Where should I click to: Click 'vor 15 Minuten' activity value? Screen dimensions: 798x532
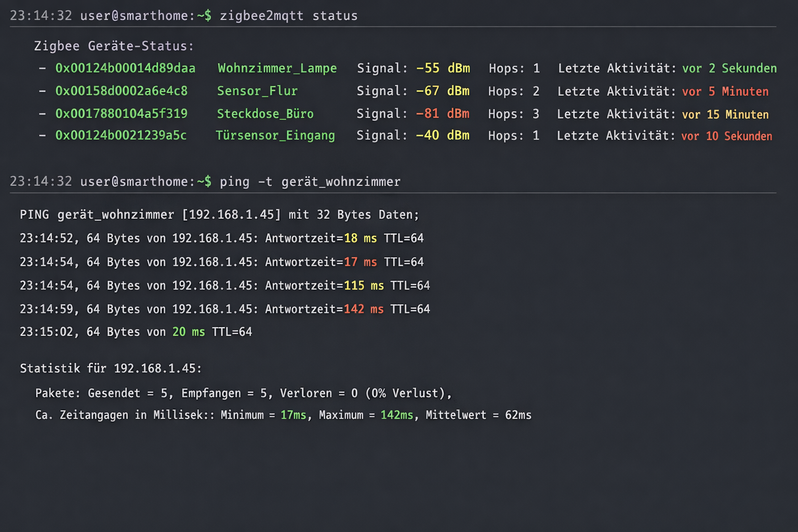[x=725, y=114]
